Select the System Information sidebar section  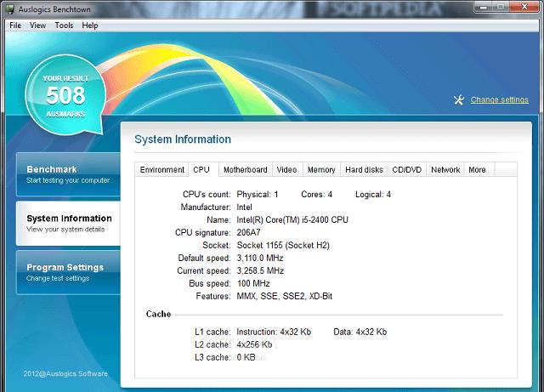tap(68, 223)
